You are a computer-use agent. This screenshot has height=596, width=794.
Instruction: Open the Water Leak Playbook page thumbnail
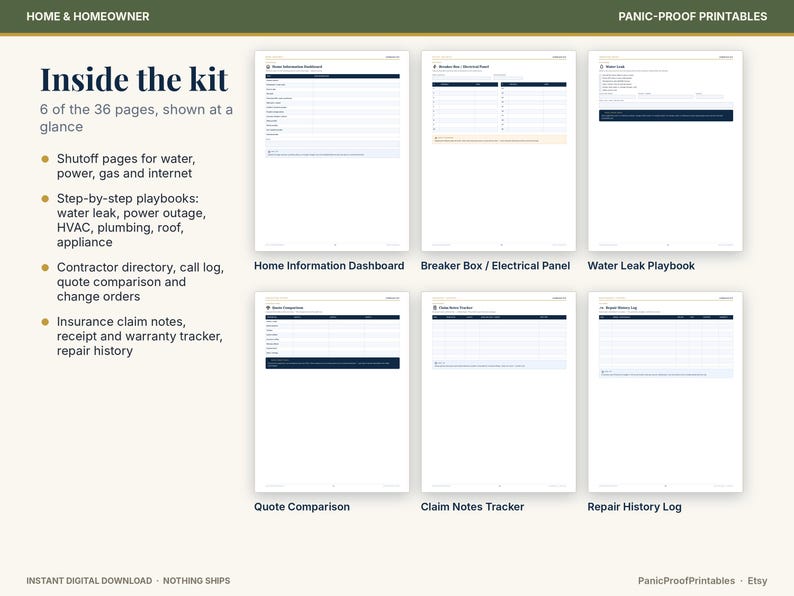point(665,150)
